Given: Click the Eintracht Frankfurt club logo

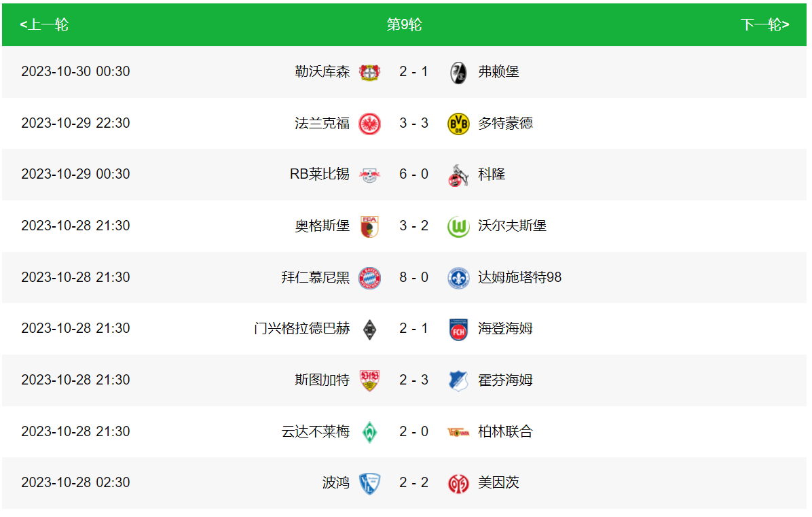Looking at the screenshot, I should tap(369, 124).
